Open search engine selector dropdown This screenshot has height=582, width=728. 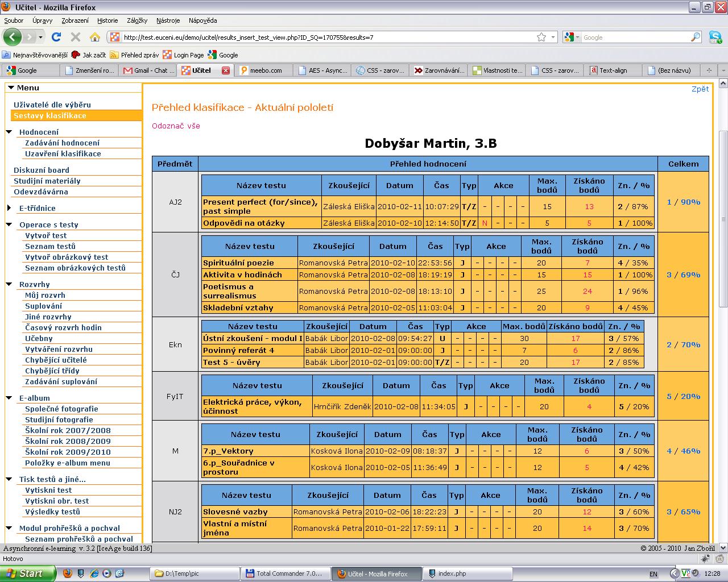pos(578,37)
